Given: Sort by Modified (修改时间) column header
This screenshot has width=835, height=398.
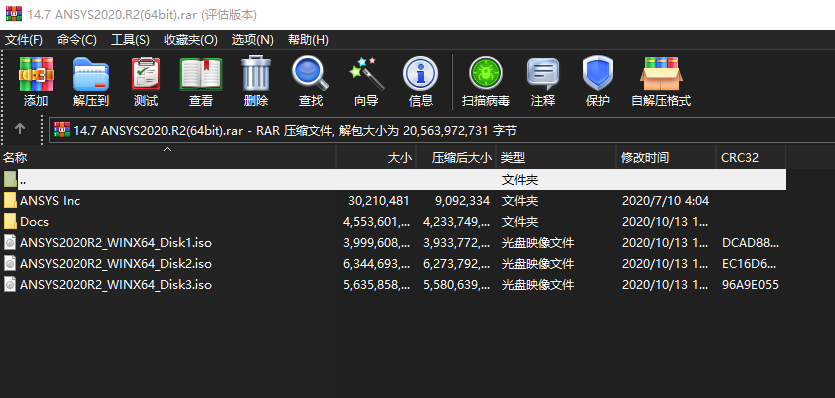Looking at the screenshot, I should tap(666, 158).
